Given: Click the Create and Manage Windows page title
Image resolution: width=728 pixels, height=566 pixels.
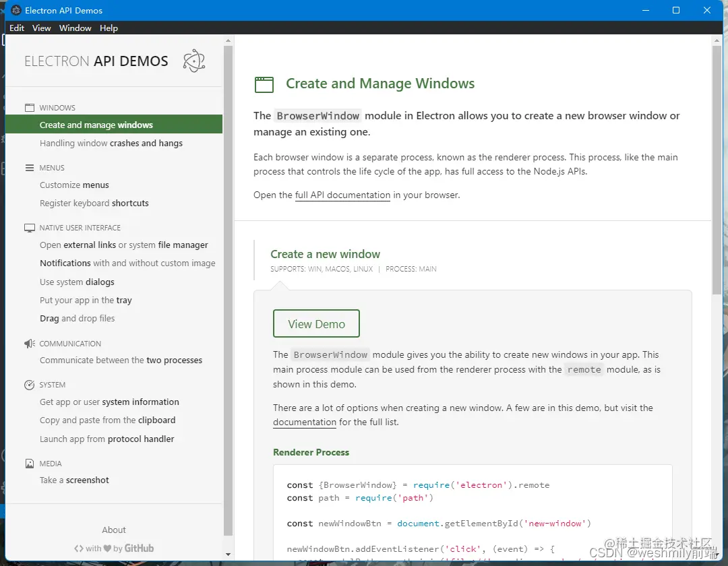Looking at the screenshot, I should click(x=380, y=84).
